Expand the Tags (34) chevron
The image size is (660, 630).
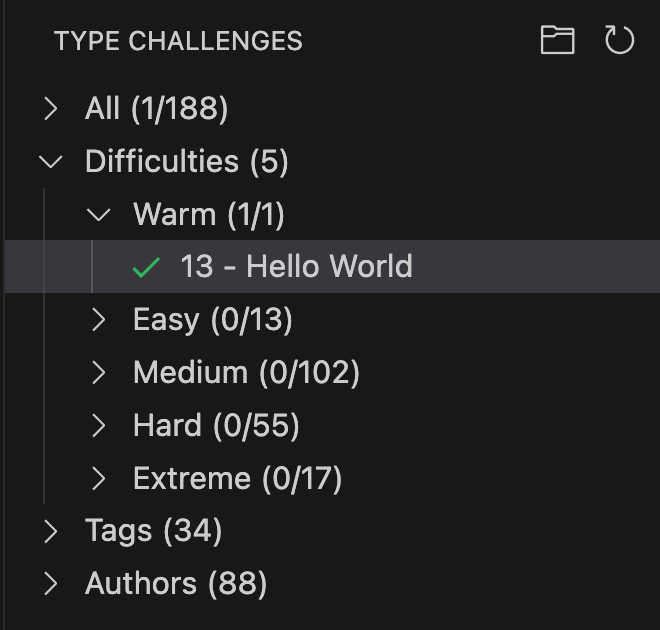pyautogui.click(x=51, y=531)
